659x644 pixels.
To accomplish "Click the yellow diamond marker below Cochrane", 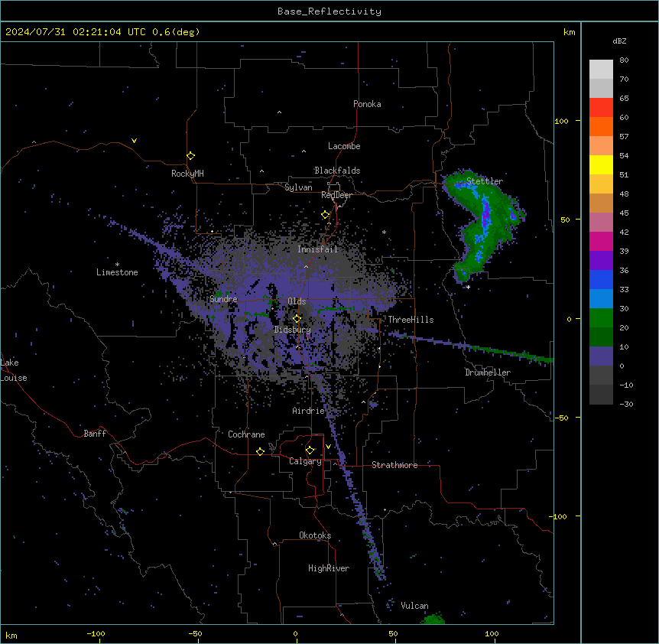I will pos(260,451).
